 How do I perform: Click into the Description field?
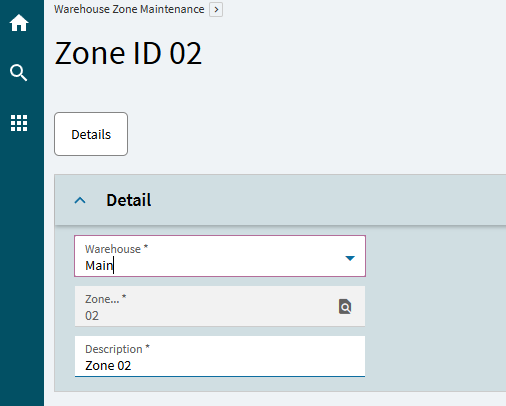220,356
